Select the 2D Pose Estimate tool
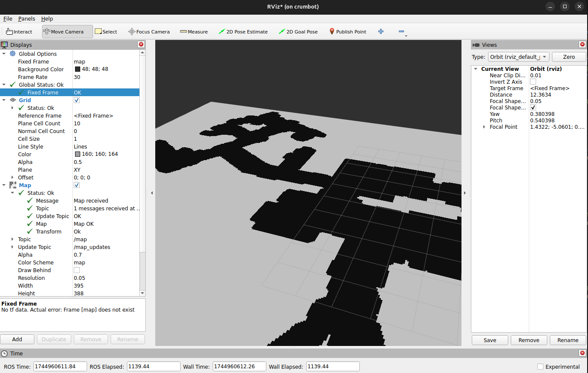The image size is (588, 373). 243,31
